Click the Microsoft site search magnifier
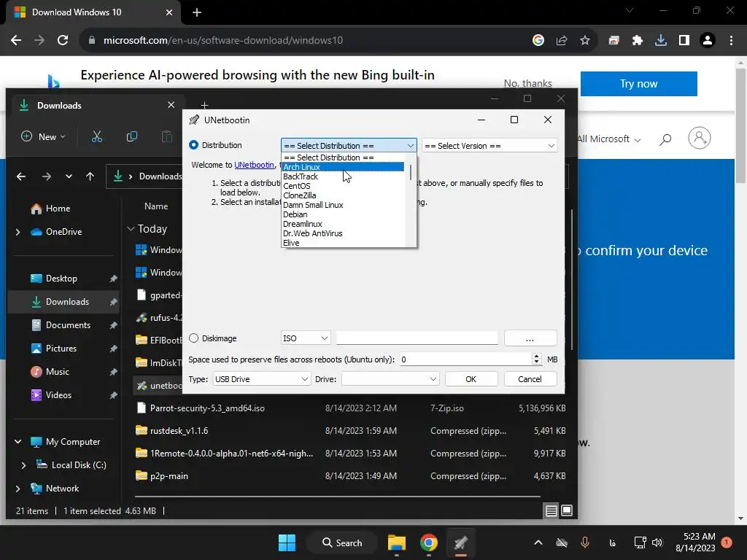747x560 pixels. [665, 139]
